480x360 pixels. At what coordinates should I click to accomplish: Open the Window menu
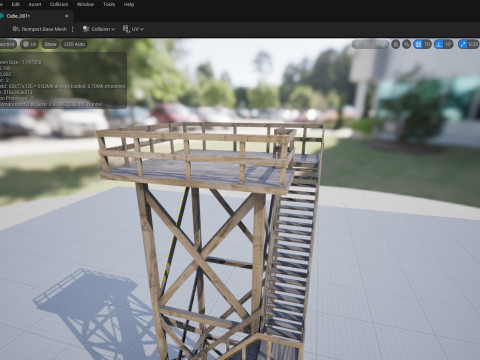click(x=85, y=4)
